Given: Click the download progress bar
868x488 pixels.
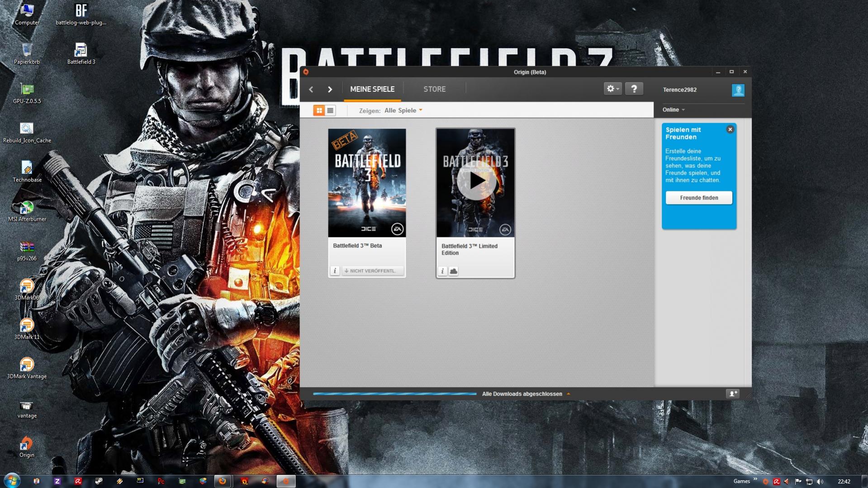Looking at the screenshot, I should (394, 394).
